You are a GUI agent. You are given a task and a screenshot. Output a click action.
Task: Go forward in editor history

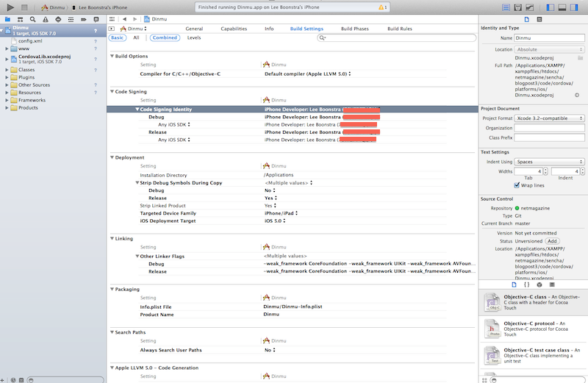click(135, 19)
